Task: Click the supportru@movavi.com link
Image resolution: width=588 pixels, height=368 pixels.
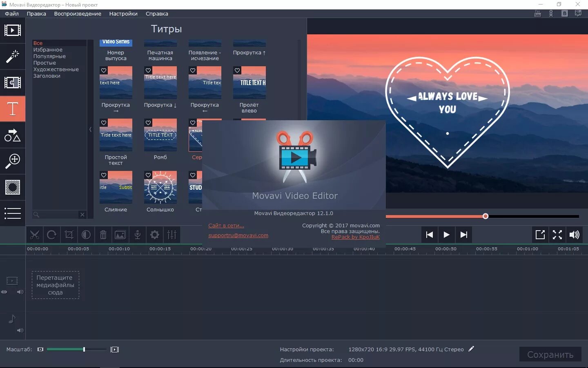Action: 238,235
